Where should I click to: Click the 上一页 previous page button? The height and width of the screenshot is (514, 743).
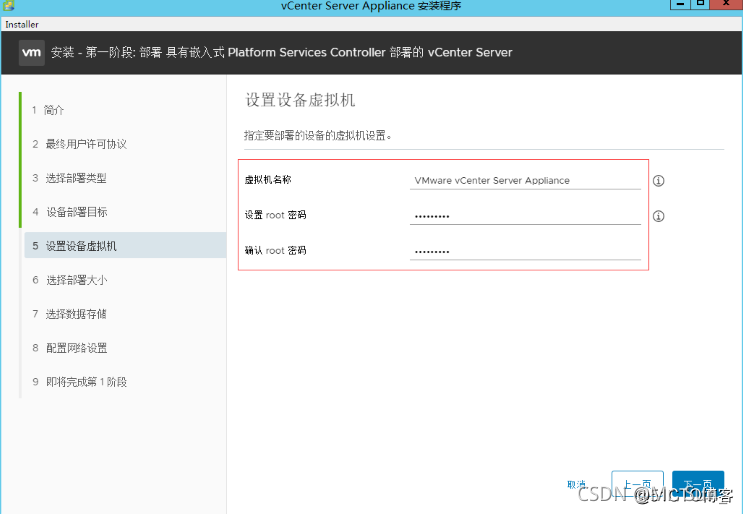pos(637,484)
